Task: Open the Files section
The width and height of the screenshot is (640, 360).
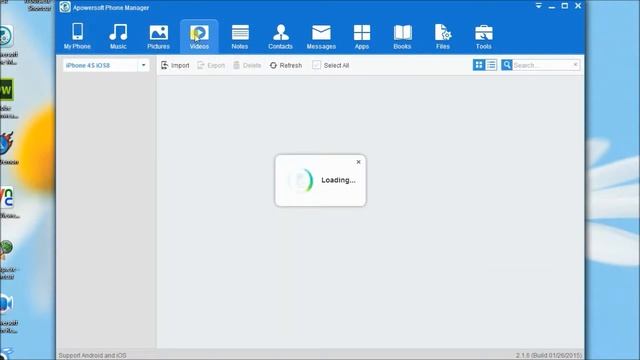Action: tap(443, 36)
